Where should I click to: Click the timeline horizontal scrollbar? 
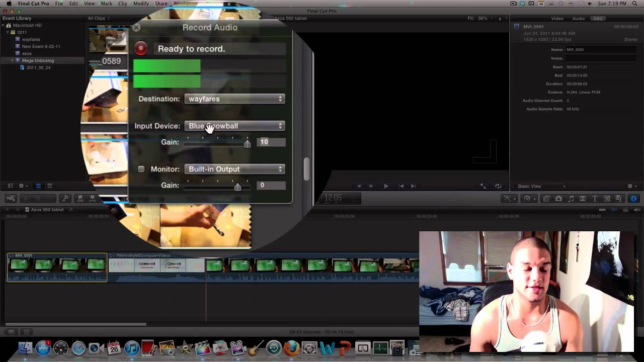click(x=75, y=324)
